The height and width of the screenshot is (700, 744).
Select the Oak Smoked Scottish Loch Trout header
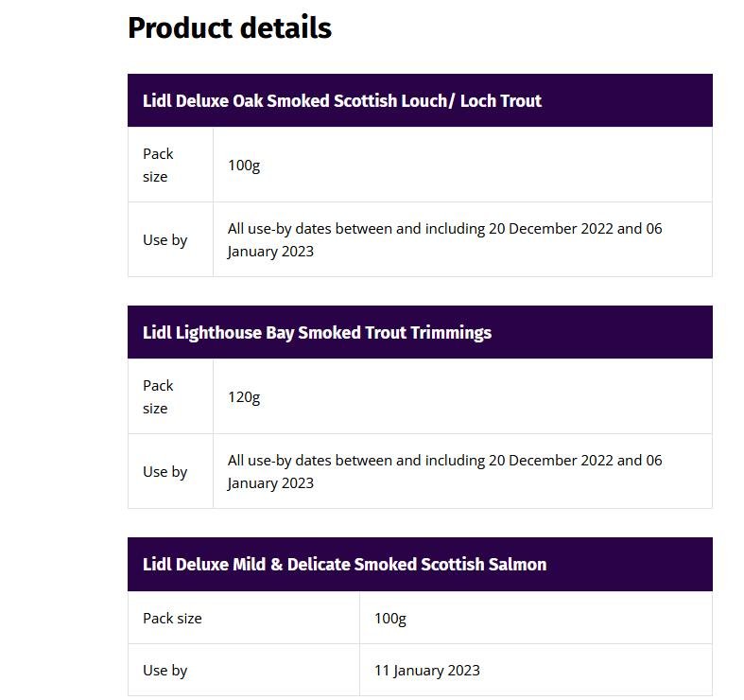(341, 100)
